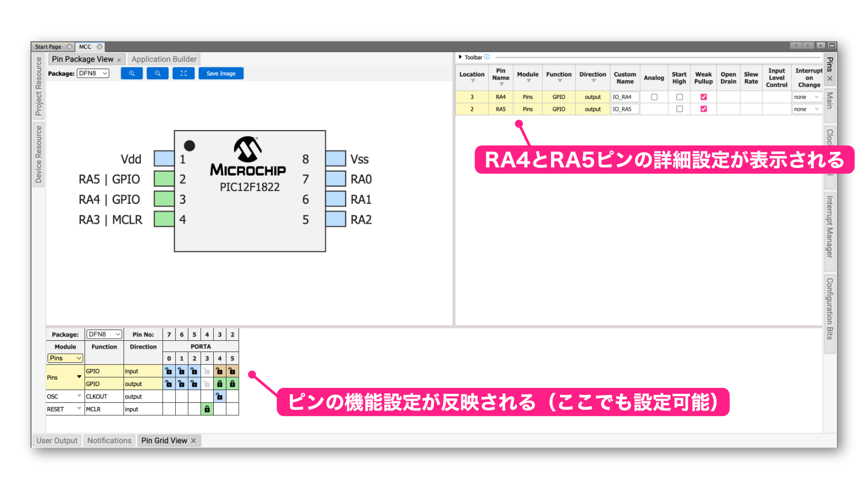Select the CLKOUT function cell
The image size is (868, 489).
point(104,396)
